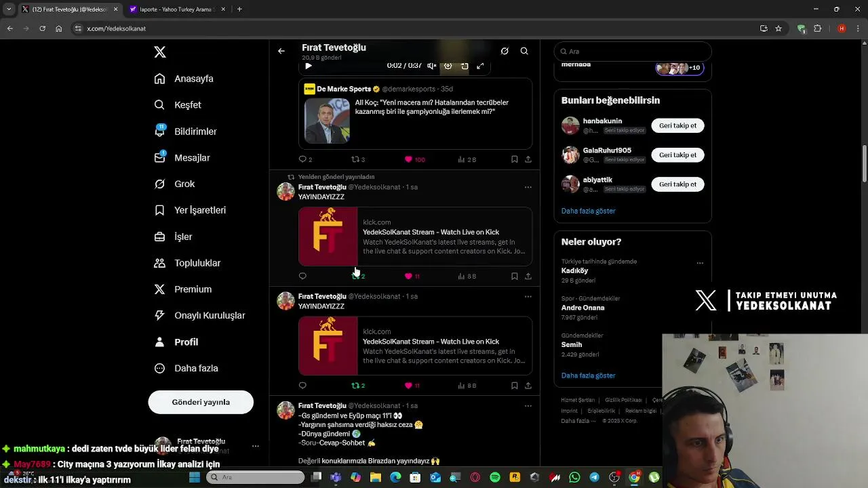Open Grok from the sidebar
868x488 pixels.
174,184
